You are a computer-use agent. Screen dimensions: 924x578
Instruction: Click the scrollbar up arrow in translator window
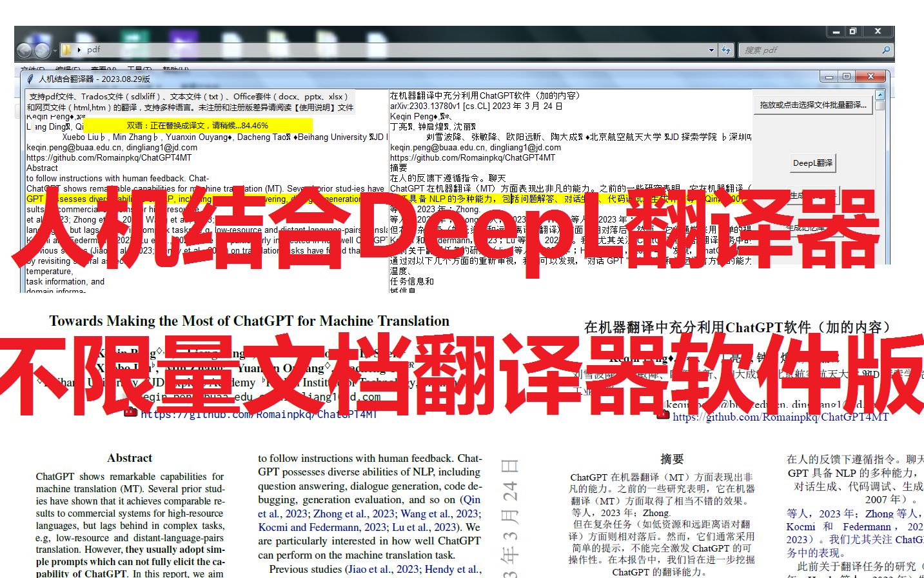coord(880,94)
